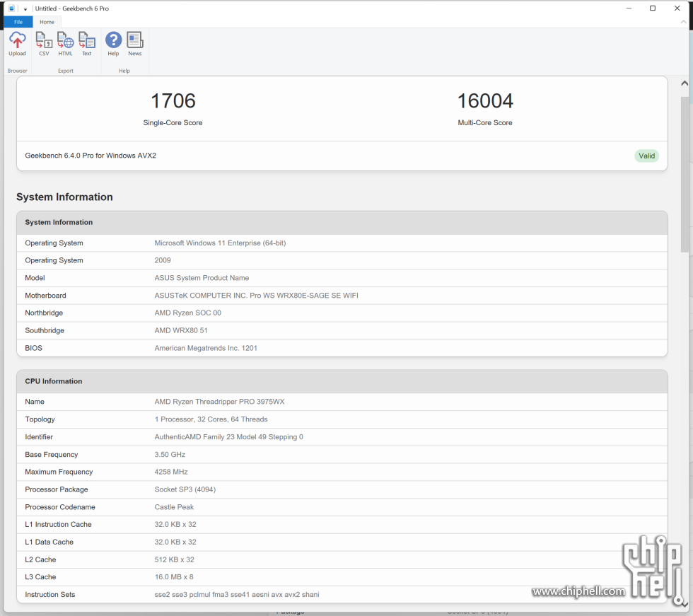This screenshot has width=693, height=616.
Task: Select 'Microsoft Windows 11 Enterprise (64-bit)' value
Action: (220, 243)
